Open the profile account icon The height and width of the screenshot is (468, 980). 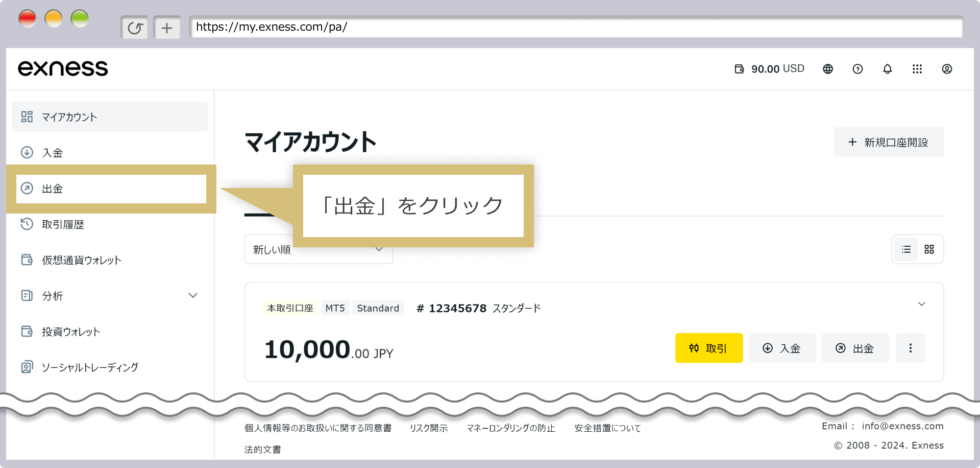pyautogui.click(x=947, y=68)
